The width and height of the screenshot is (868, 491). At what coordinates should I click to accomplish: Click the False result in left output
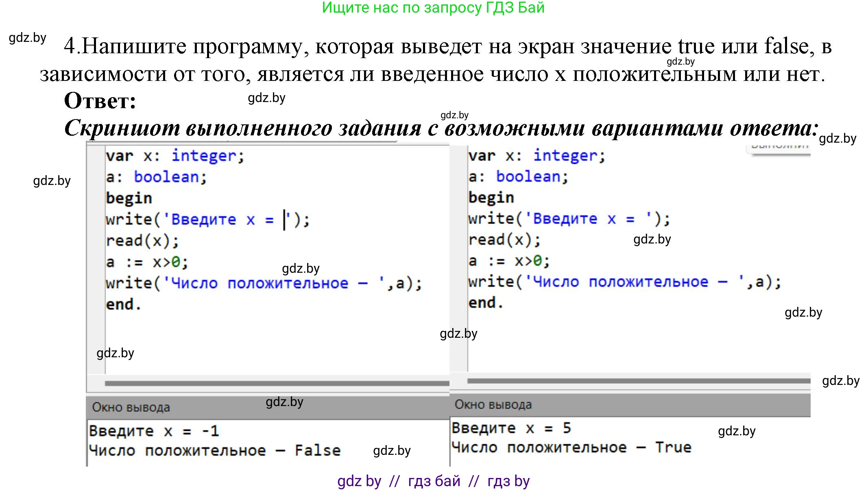317,450
